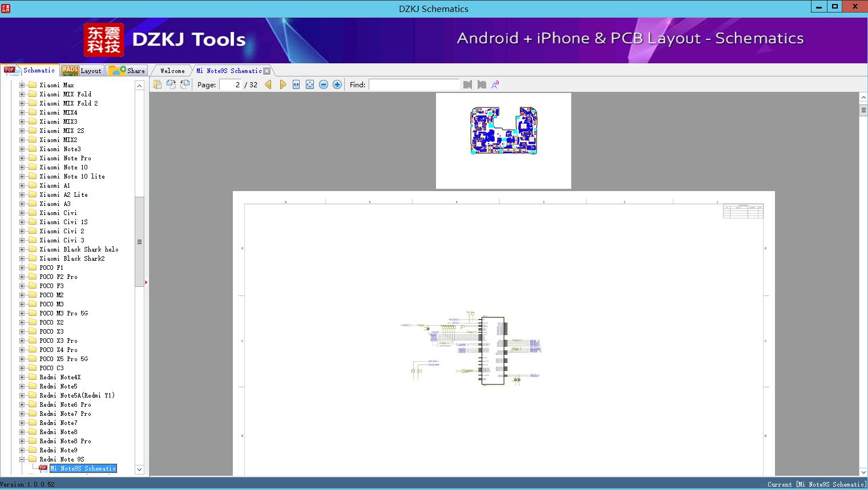Select Xiaomi MIX Fold 2 in tree

coord(68,103)
